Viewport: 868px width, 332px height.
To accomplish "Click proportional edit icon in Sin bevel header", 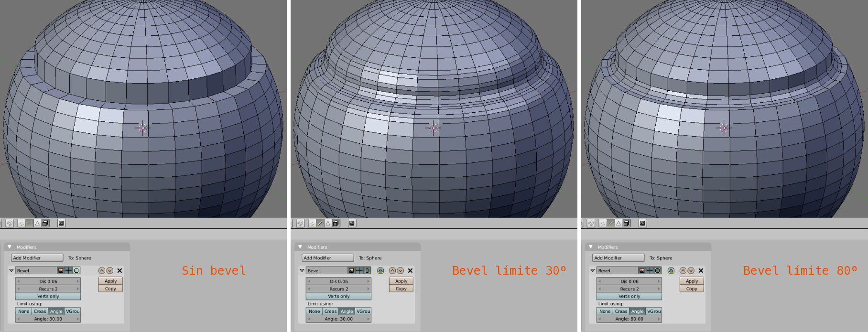I will point(10,223).
